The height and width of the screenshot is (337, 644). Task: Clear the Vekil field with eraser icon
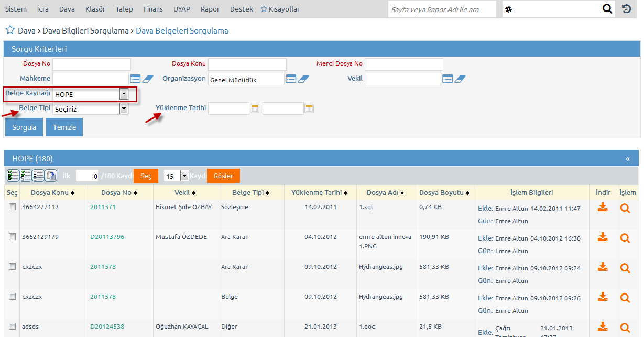[460, 79]
